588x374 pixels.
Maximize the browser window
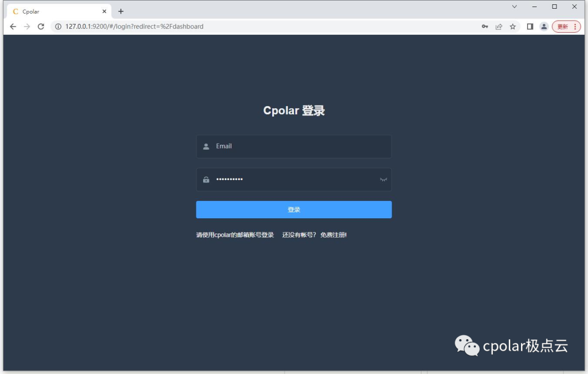click(x=554, y=7)
